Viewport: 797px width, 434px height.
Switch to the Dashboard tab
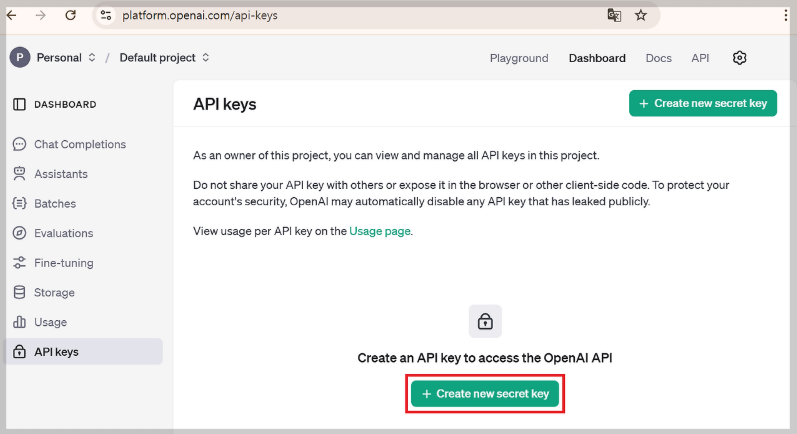pyautogui.click(x=597, y=58)
